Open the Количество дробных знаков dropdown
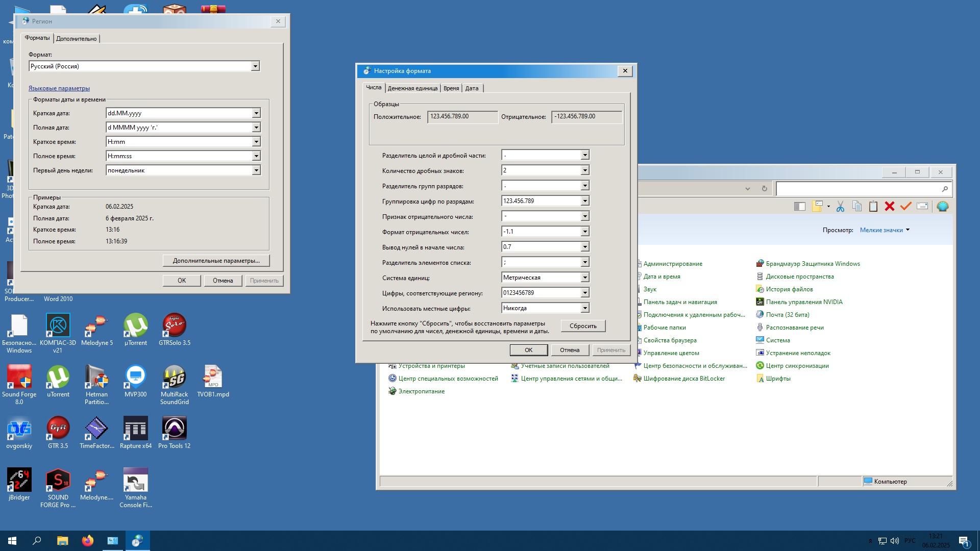980x551 pixels. point(585,170)
